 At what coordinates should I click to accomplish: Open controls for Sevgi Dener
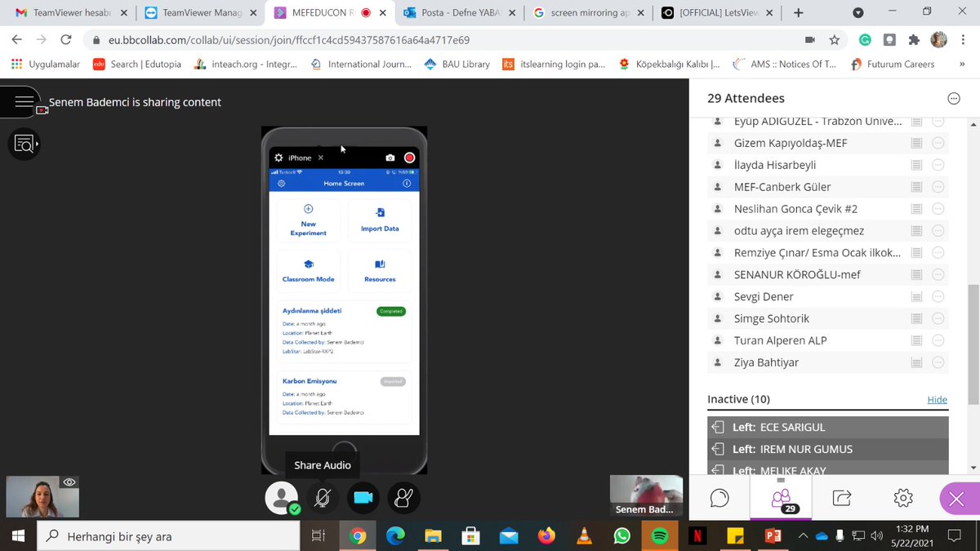(938, 296)
